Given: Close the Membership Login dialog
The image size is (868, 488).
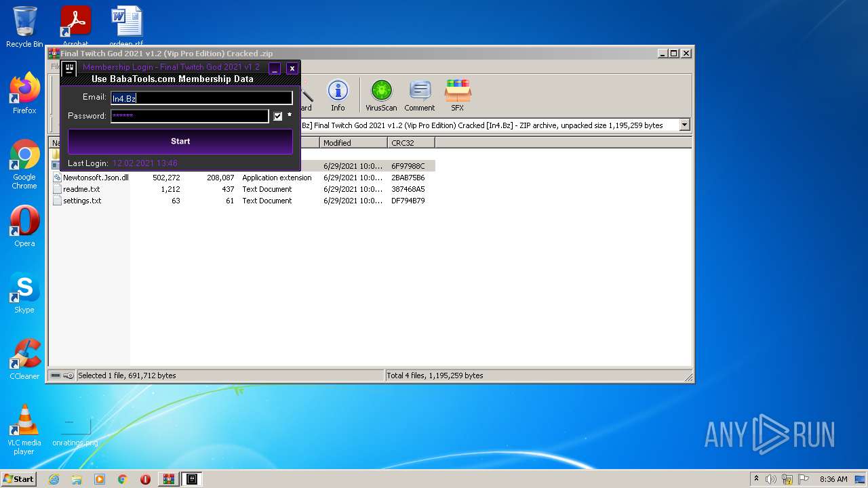Looking at the screenshot, I should 292,68.
